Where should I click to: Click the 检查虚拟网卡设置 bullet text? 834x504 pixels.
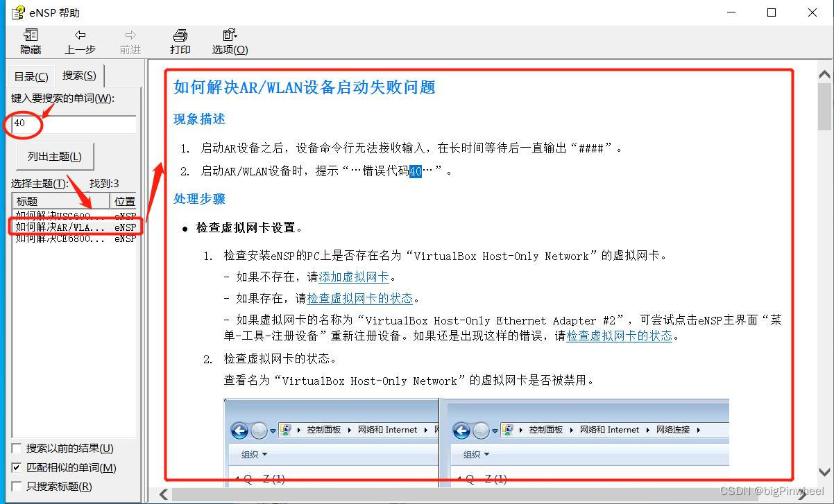[x=249, y=227]
